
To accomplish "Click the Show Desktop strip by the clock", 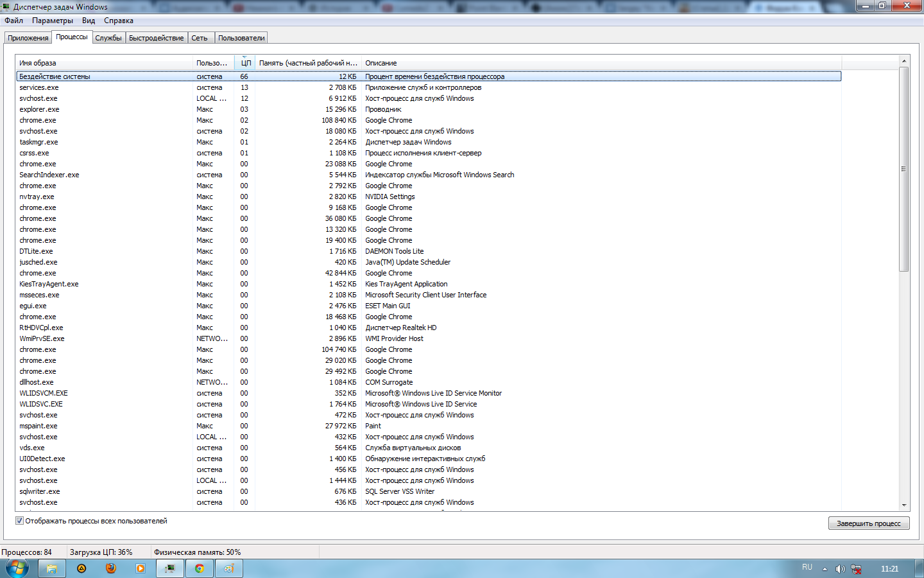I will point(920,568).
